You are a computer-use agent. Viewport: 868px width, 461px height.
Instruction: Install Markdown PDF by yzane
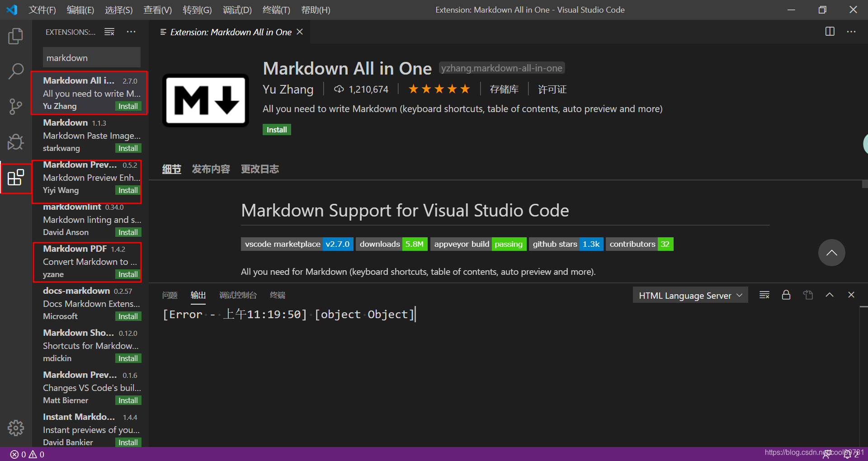click(x=128, y=274)
